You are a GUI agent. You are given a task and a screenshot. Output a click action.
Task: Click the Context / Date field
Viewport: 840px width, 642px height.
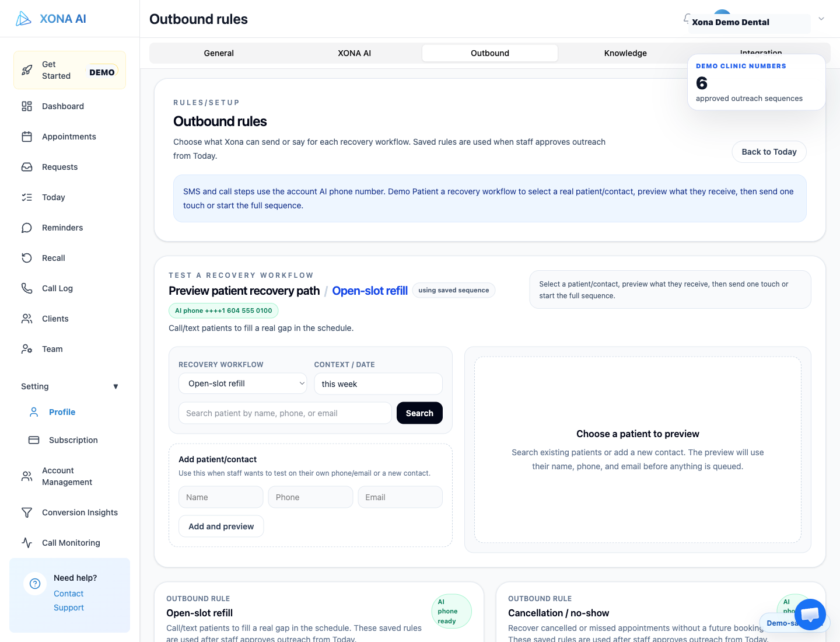click(x=378, y=384)
